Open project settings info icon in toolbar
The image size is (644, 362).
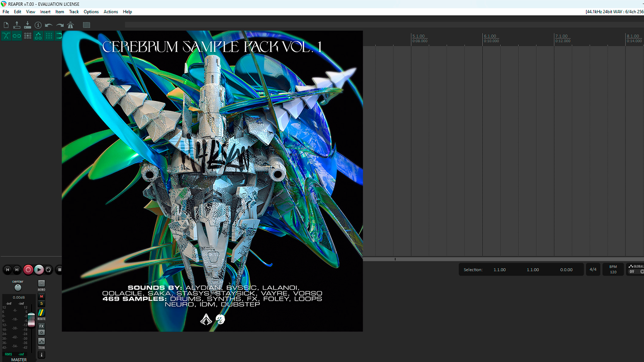pyautogui.click(x=38, y=25)
